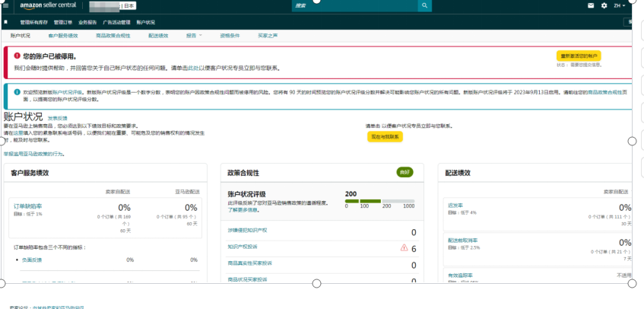Open the ZH language dropdown
Image resolution: width=644 pixels, height=309 pixels.
pos(620,6)
